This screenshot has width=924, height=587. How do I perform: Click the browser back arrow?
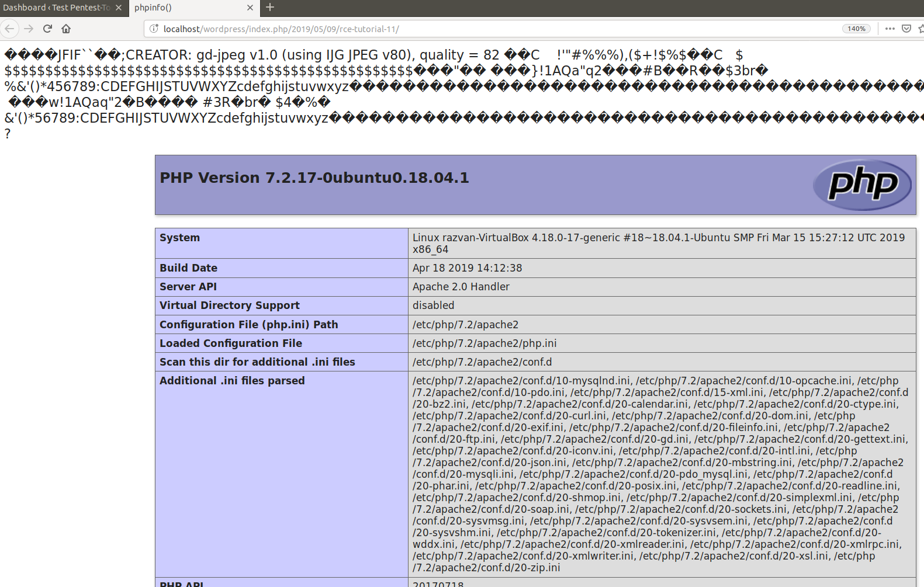9,29
